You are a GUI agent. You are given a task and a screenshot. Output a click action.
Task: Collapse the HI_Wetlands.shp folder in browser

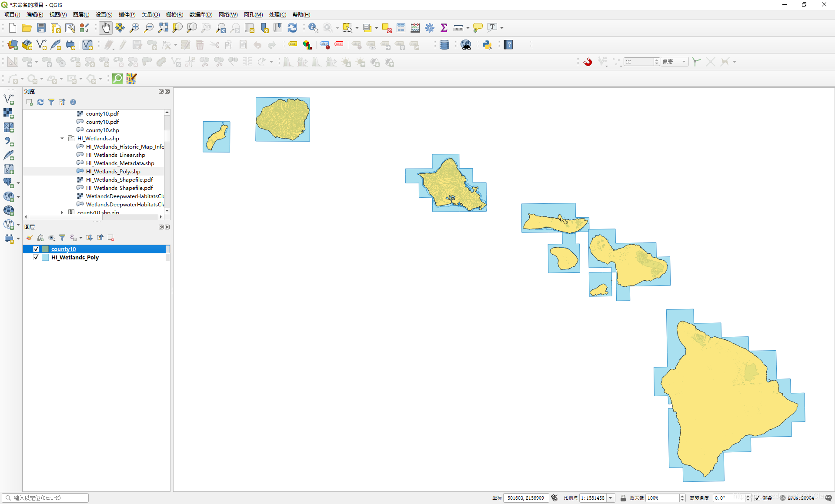click(62, 138)
